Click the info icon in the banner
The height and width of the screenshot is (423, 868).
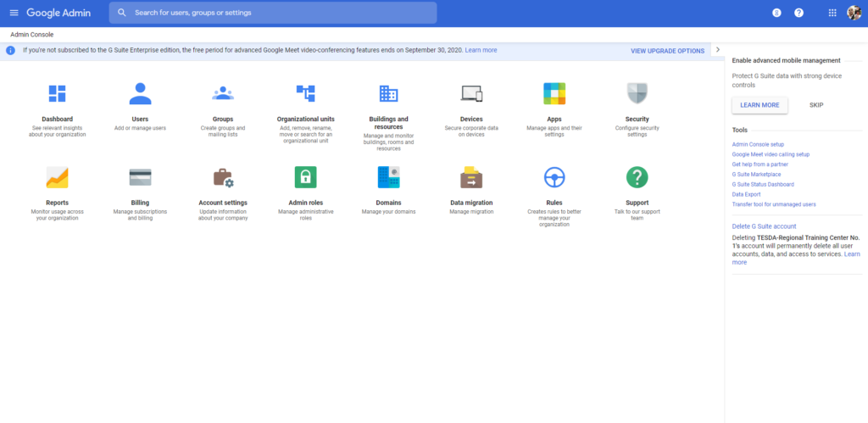(10, 50)
